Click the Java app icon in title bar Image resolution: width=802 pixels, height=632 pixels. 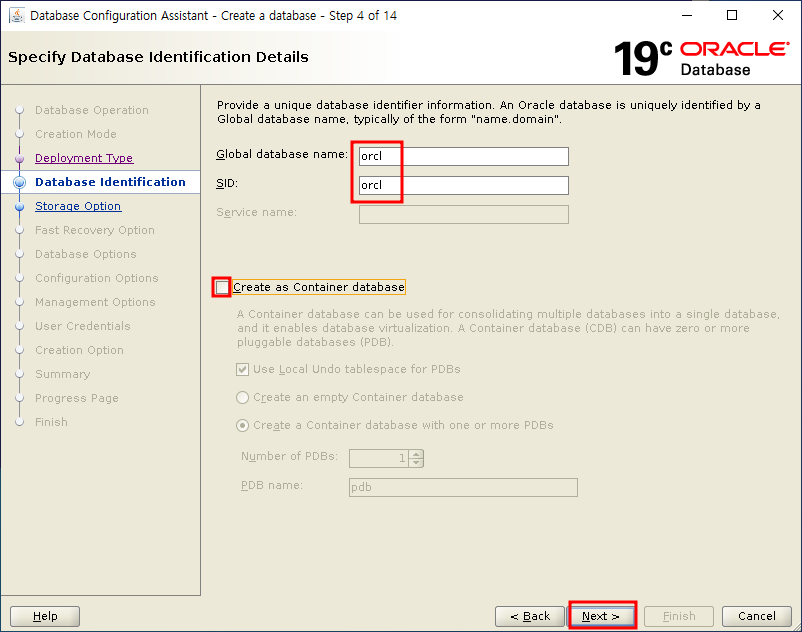(16, 15)
